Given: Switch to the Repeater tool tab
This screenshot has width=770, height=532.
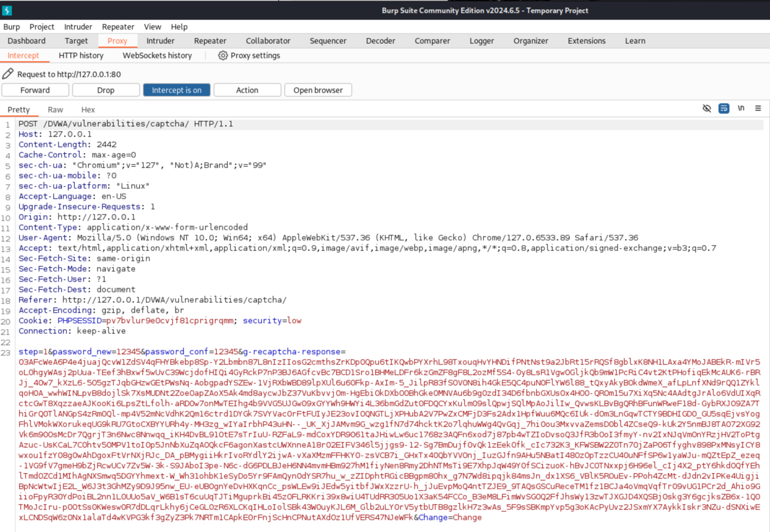Looking at the screenshot, I should tap(210, 41).
